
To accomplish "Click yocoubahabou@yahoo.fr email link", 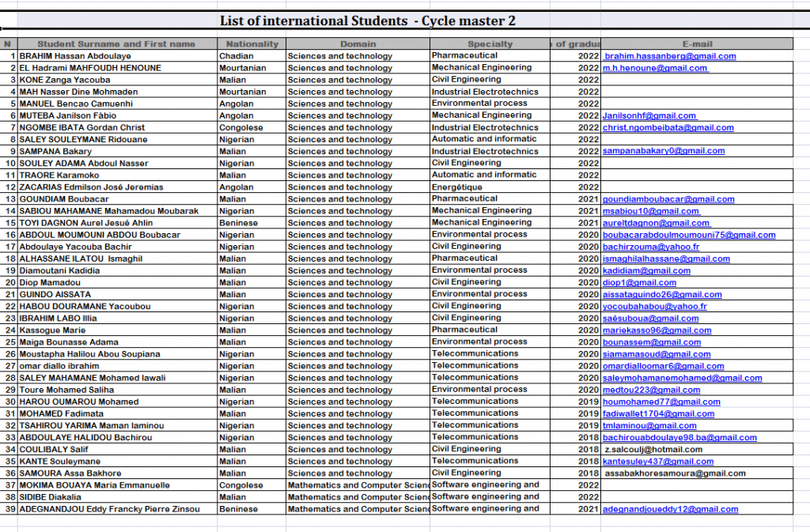I will 654,307.
